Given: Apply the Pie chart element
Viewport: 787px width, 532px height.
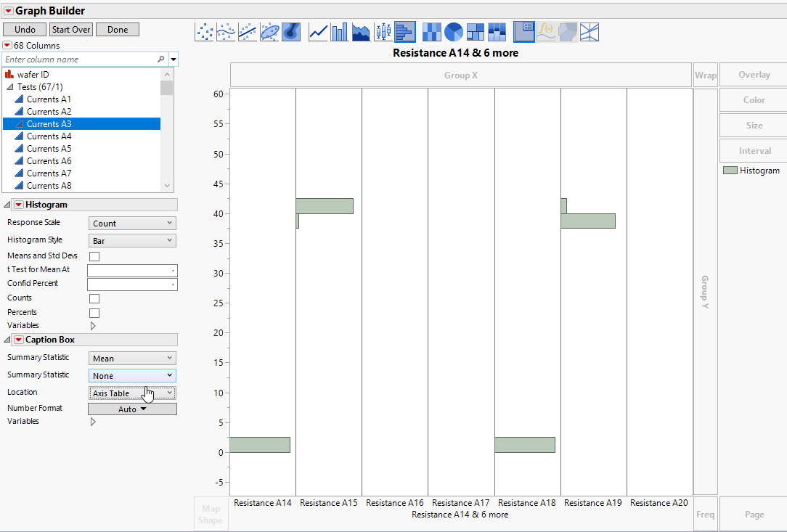Looking at the screenshot, I should (452, 31).
